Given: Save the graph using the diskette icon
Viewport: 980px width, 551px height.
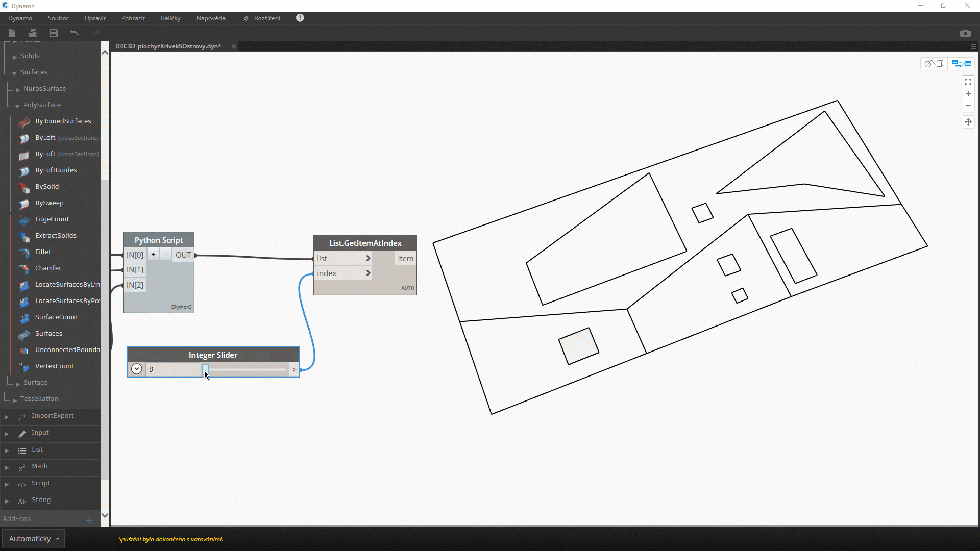Looking at the screenshot, I should pos(53,33).
